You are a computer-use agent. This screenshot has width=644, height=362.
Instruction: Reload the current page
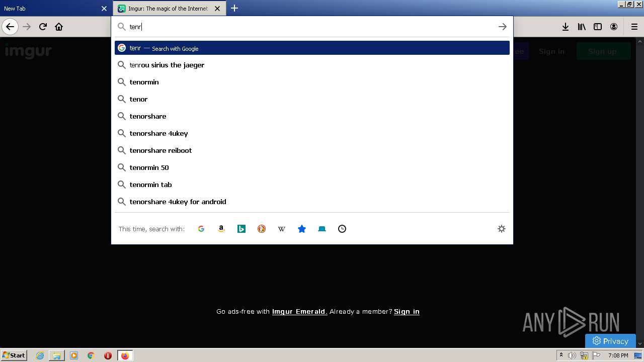pos(43,27)
